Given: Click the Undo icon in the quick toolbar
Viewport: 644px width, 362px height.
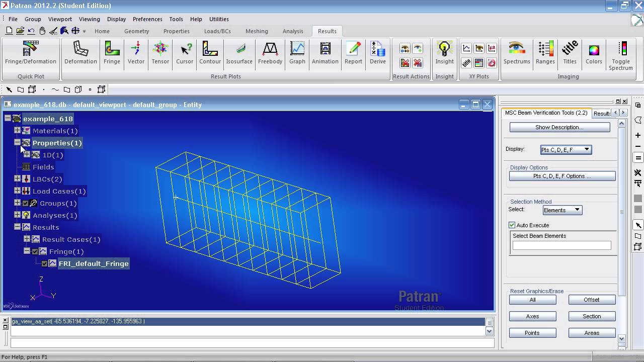Looking at the screenshot, I should pos(31,31).
